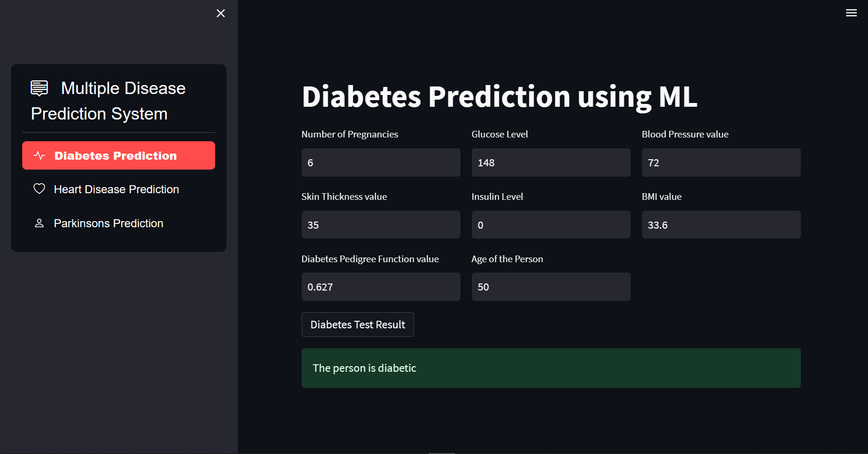Focus the Blood Pressure value box
Viewport: 868px width, 454px height.
(720, 163)
